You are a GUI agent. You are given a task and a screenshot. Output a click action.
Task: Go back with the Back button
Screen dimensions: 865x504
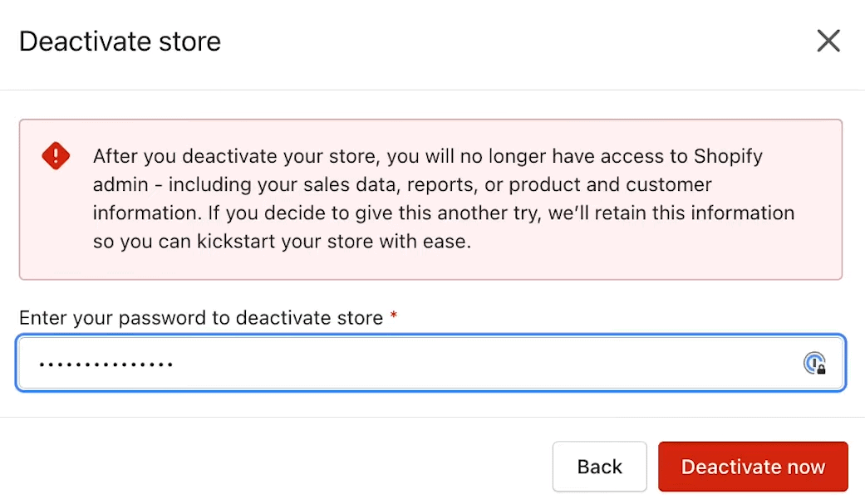(600, 467)
